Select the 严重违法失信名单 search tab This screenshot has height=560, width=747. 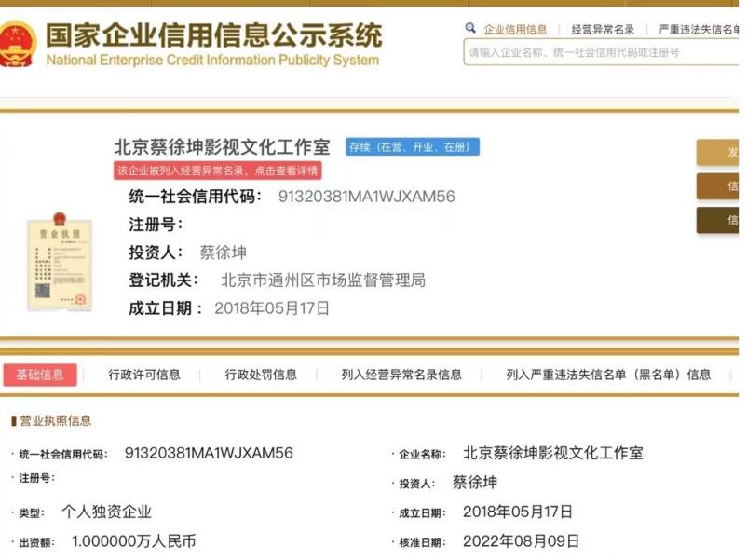point(700,30)
